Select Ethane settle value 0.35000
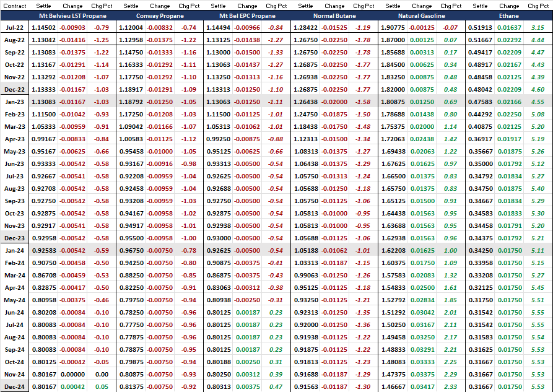 click(480, 163)
